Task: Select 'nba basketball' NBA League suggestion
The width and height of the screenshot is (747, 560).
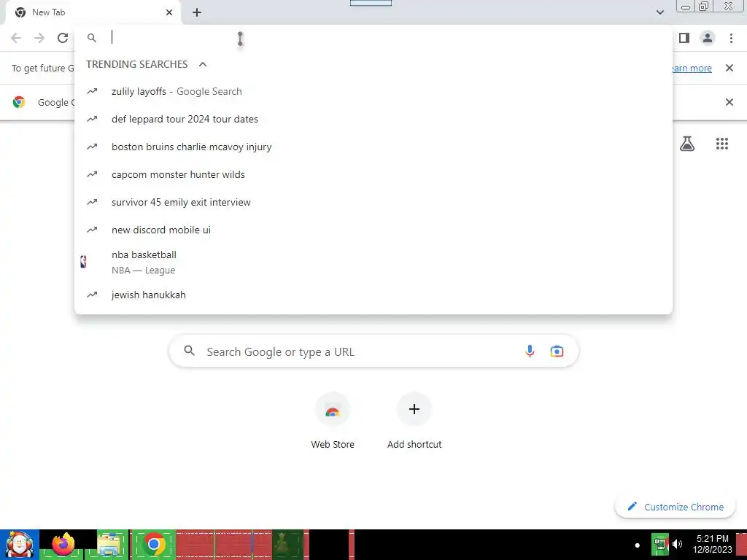Action: point(373,262)
